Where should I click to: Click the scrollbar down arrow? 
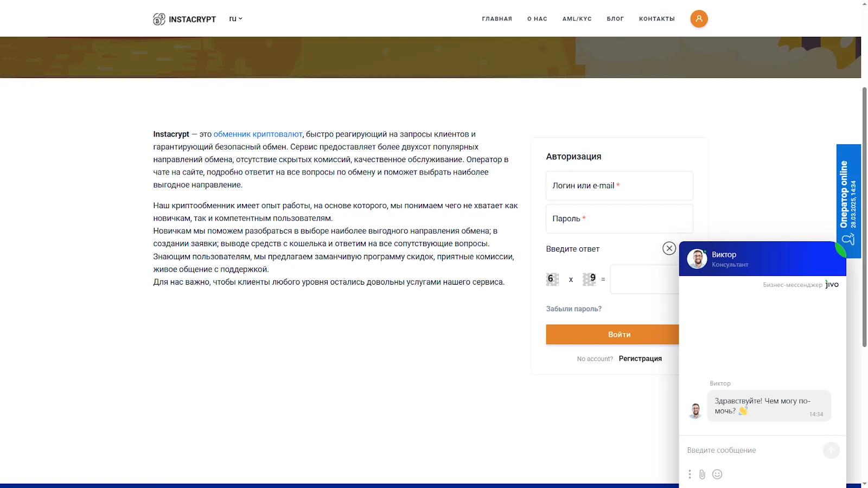click(x=865, y=484)
